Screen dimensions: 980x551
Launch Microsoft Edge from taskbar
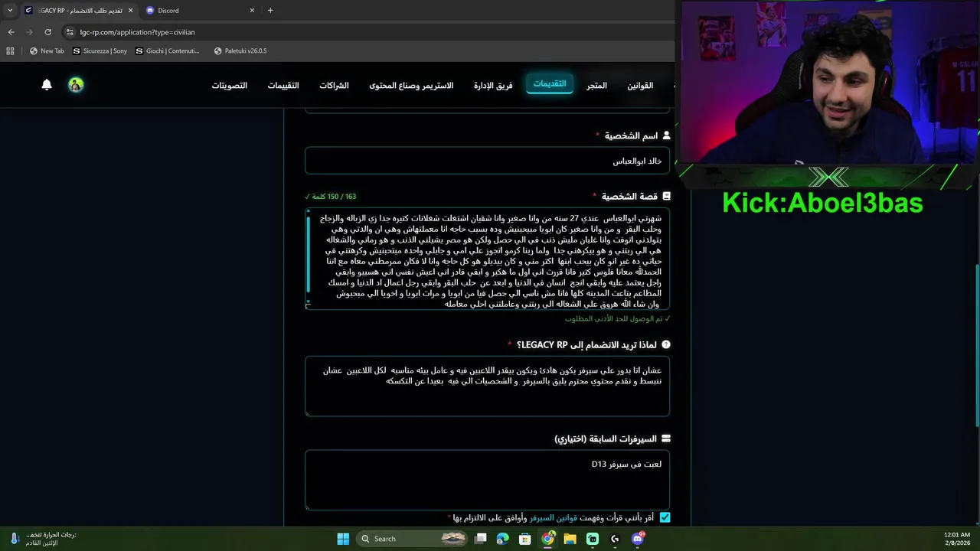[x=502, y=539]
